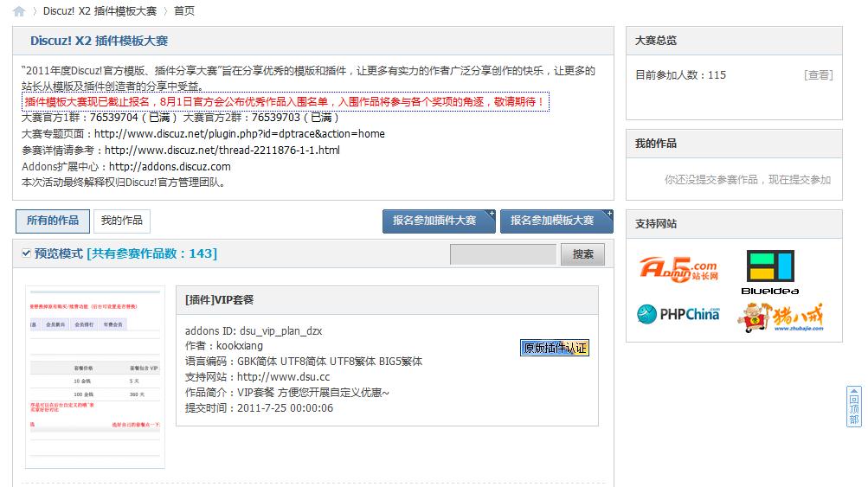Screen dimensions: 868x487
Task: Click 报名参加模板大赛 button
Action: tap(556, 221)
